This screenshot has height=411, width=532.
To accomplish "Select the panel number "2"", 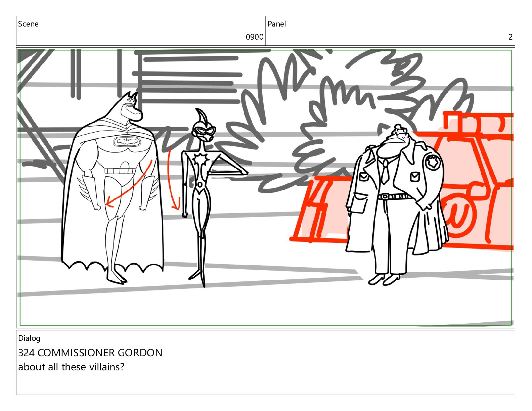I will pyautogui.click(x=511, y=37).
